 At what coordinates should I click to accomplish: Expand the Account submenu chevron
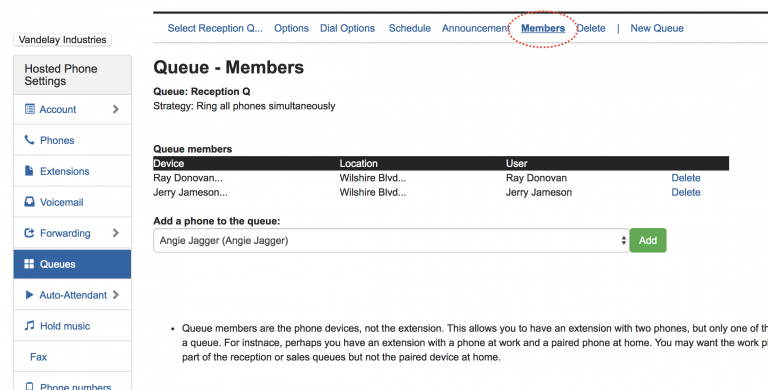[116, 109]
